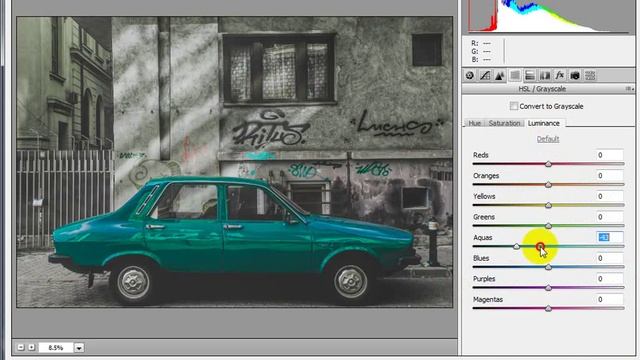Click the Aquas value field
This screenshot has width=640, height=360.
pos(609,238)
